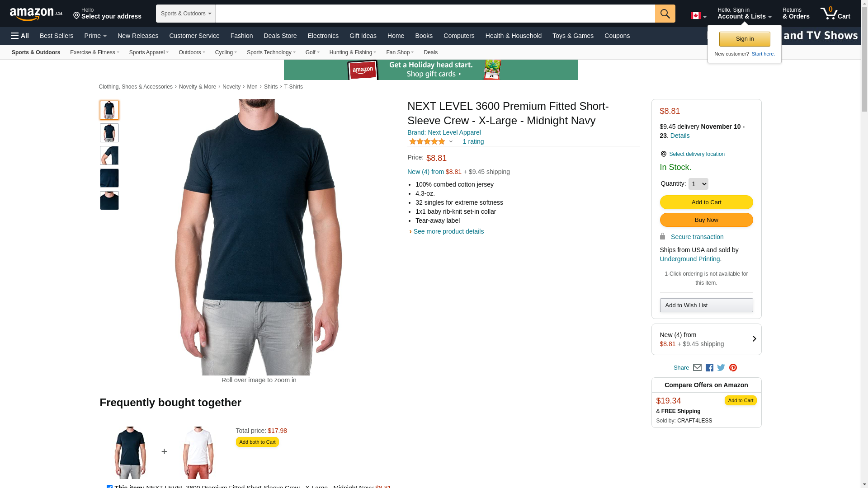Open the All hamburger menu
This screenshot has height=488, width=868.
tap(20, 36)
